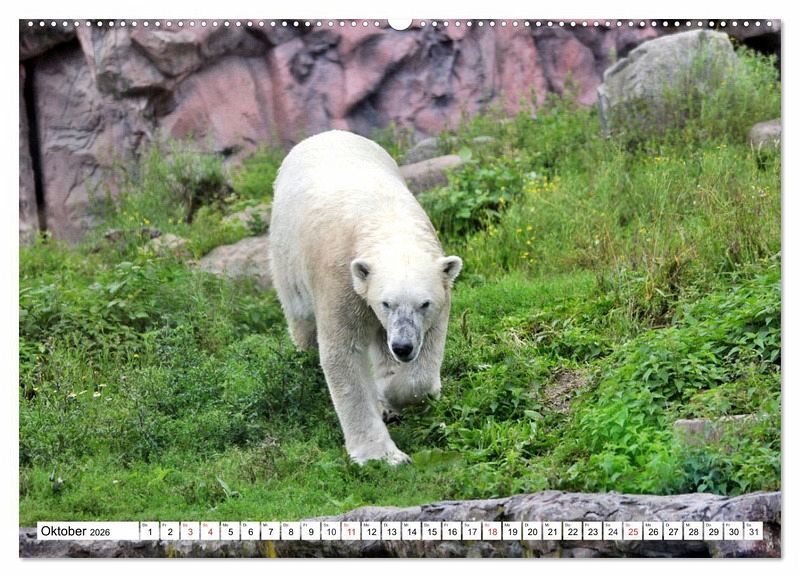Select Sunday date 4 in red
Screen dimensions: 800x577
pos(209,531)
